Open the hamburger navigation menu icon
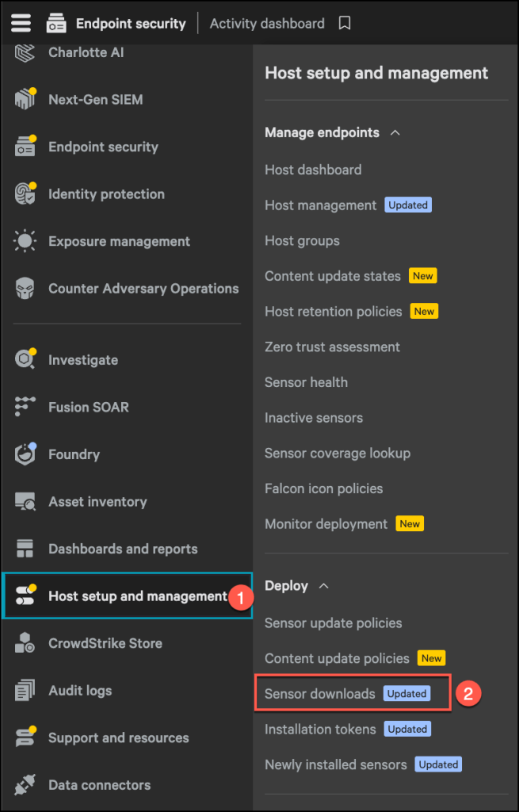This screenshot has width=519, height=812. coord(21,23)
